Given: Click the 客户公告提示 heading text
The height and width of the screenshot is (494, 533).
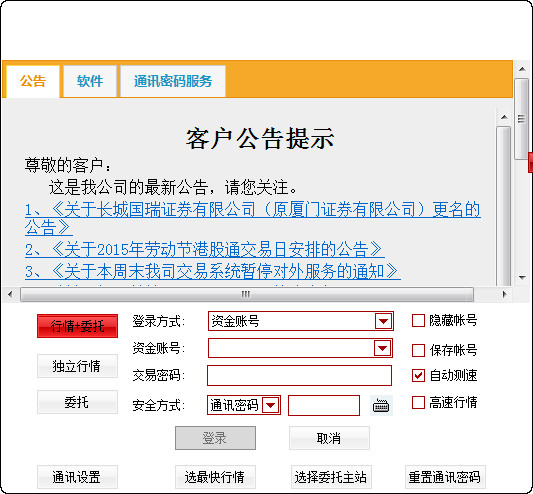Looking at the screenshot, I should coord(260,138).
